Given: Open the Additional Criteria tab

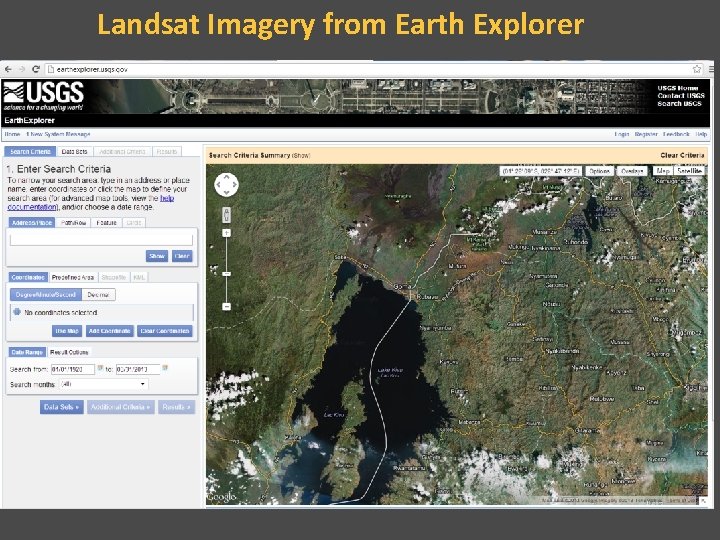Looking at the screenshot, I should click(122, 152).
